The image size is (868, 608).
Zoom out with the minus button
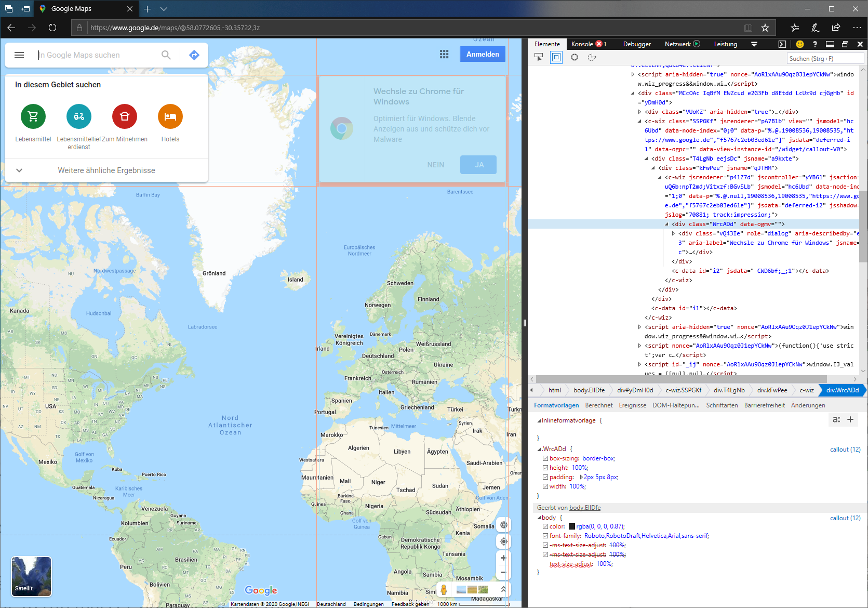coord(503,573)
